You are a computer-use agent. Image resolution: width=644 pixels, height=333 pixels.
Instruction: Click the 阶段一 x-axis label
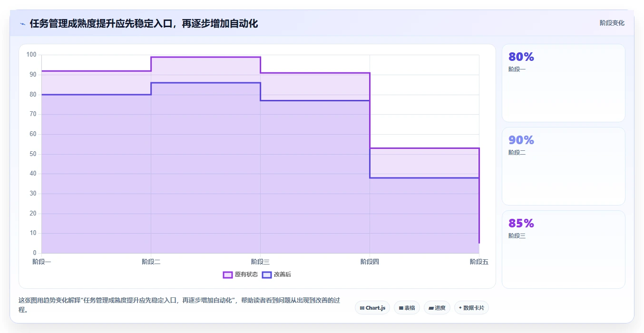coord(42,262)
